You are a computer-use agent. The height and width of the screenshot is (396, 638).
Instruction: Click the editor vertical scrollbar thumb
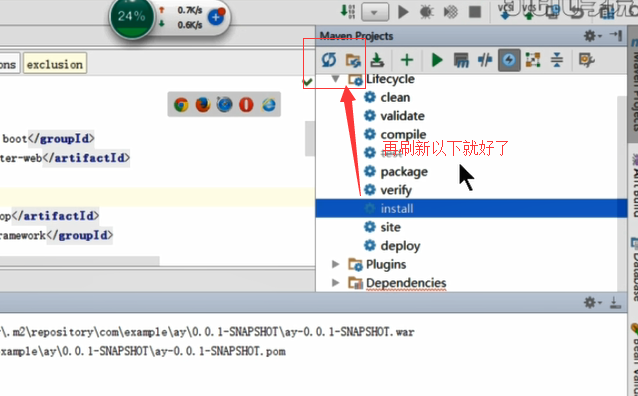pyautogui.click(x=310, y=138)
